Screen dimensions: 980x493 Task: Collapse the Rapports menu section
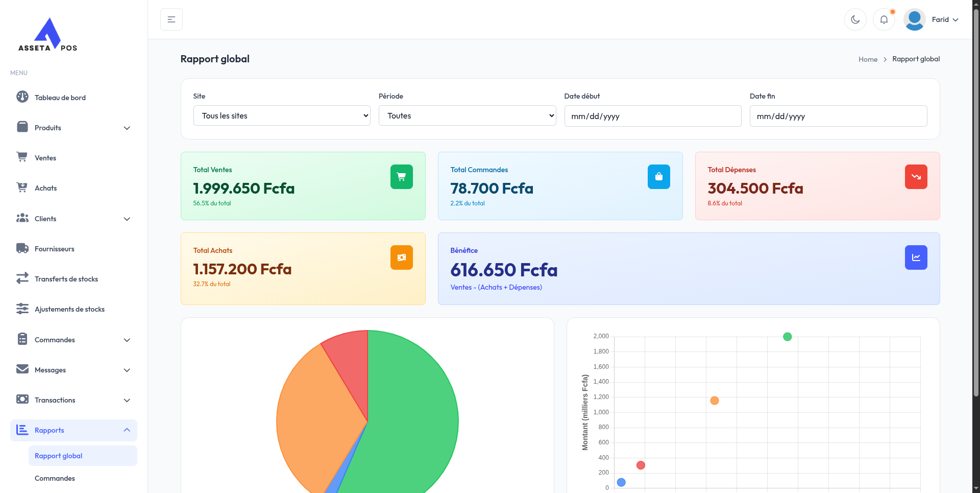click(127, 430)
